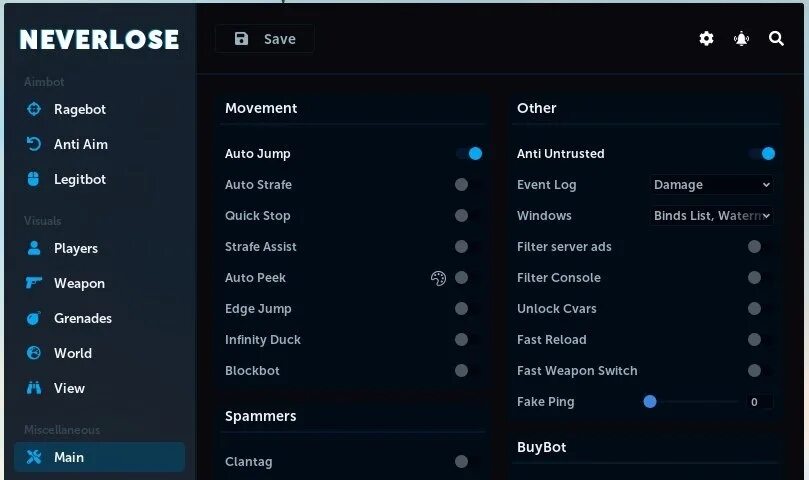The height and width of the screenshot is (480, 809).
Task: Click the Ragebot crosshair icon
Action: click(x=34, y=109)
